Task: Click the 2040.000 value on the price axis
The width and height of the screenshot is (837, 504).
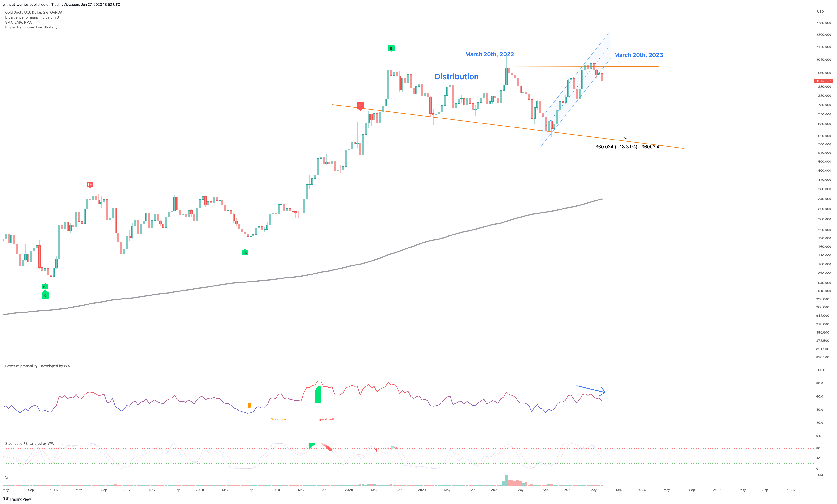Action: tap(824, 60)
